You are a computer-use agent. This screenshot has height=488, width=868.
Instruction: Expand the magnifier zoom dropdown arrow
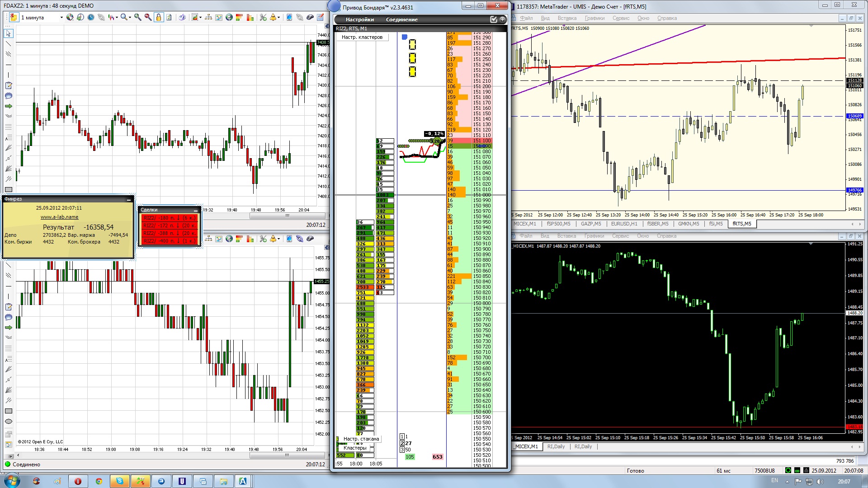130,18
